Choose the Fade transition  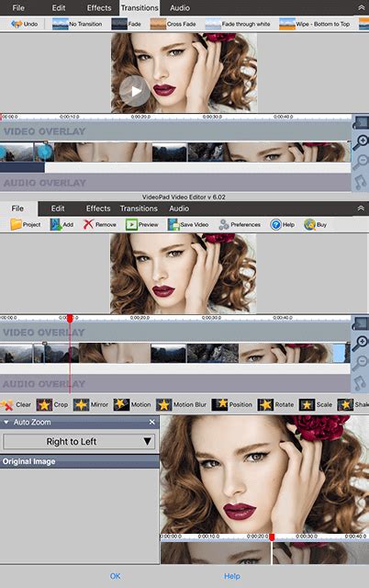pos(127,24)
